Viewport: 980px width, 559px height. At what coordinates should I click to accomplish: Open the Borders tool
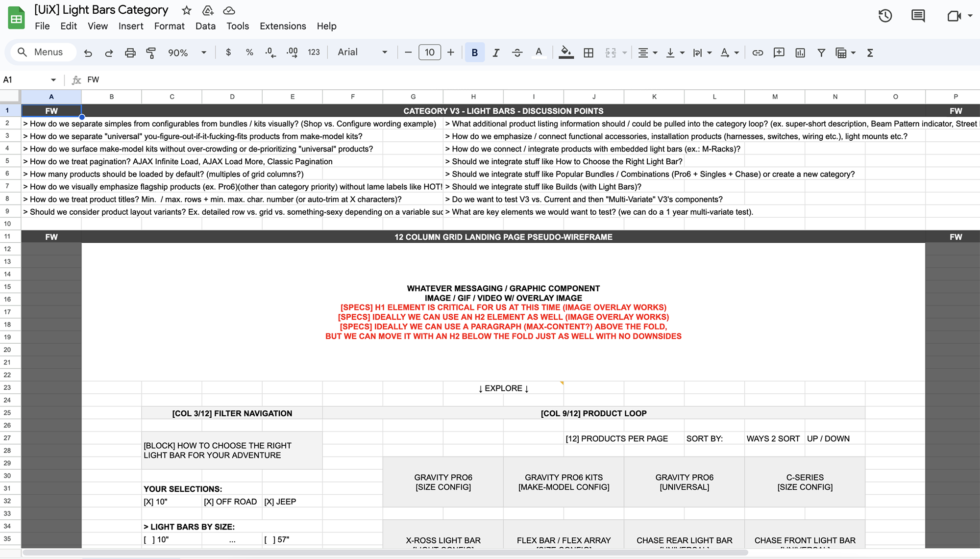tap(588, 52)
